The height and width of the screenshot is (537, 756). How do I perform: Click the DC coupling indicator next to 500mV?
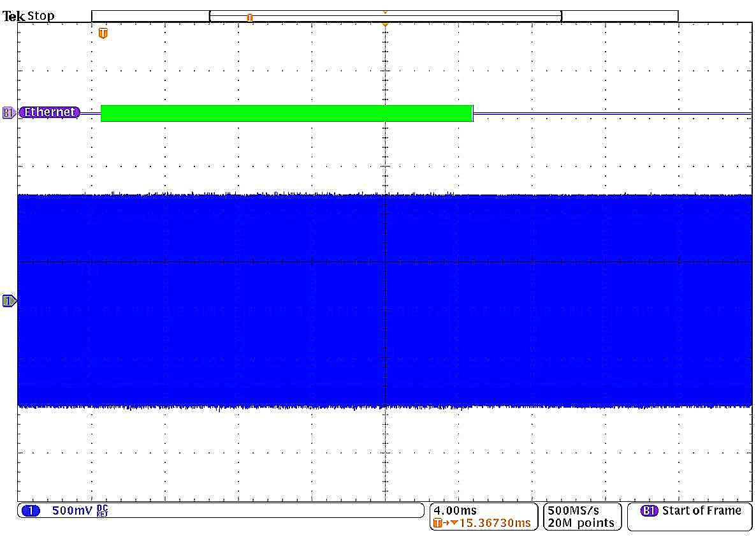[102, 510]
